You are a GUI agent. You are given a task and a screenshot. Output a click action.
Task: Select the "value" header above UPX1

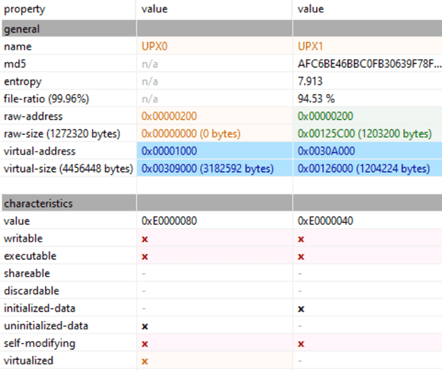tap(311, 9)
